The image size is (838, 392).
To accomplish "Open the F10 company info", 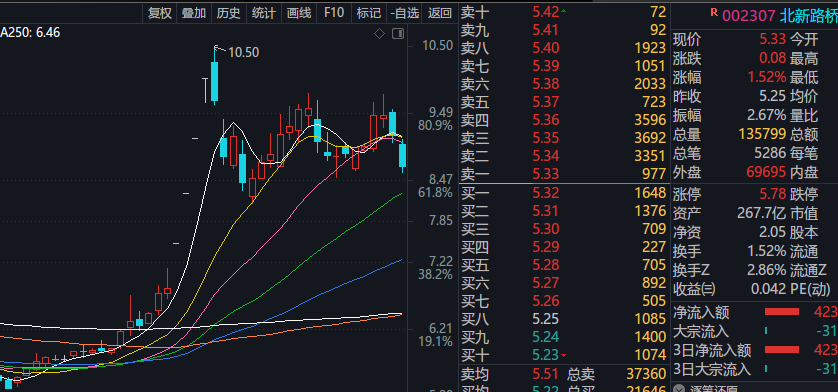I will click(334, 13).
